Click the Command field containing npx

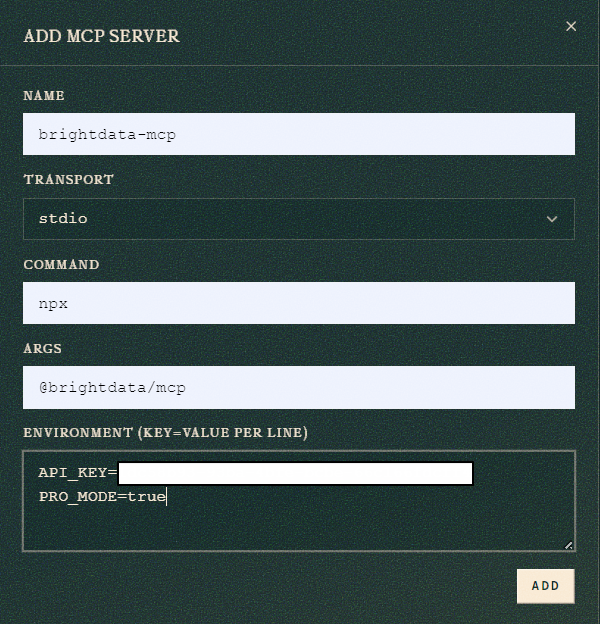coord(299,303)
